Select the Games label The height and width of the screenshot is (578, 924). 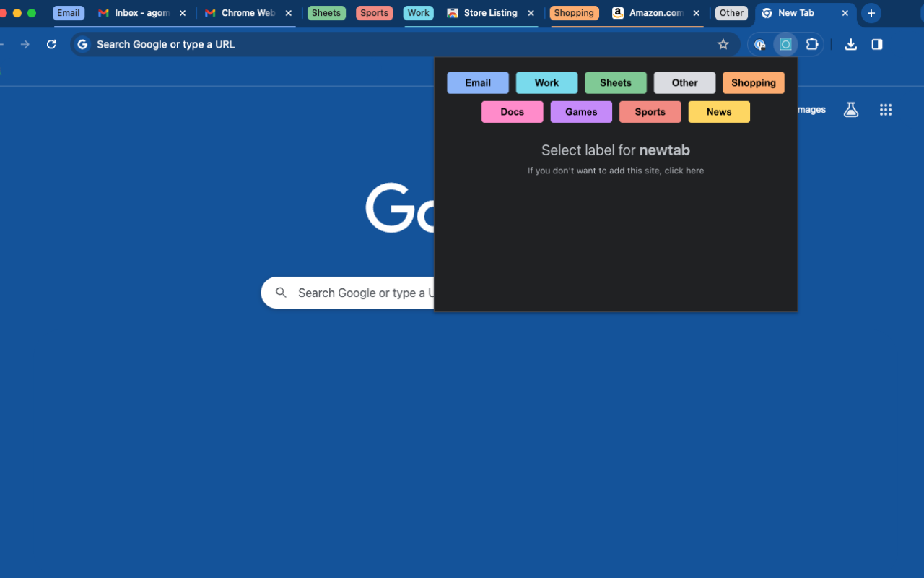[581, 111]
